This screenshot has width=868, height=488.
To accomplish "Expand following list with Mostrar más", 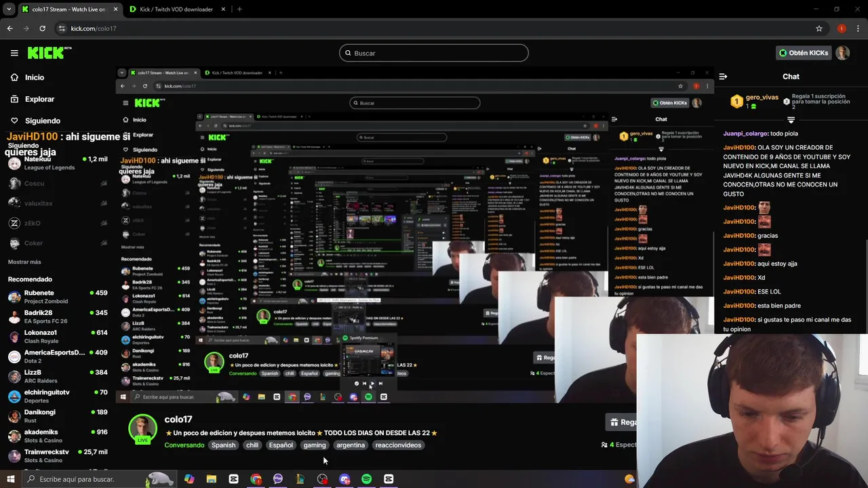I will 24,262.
